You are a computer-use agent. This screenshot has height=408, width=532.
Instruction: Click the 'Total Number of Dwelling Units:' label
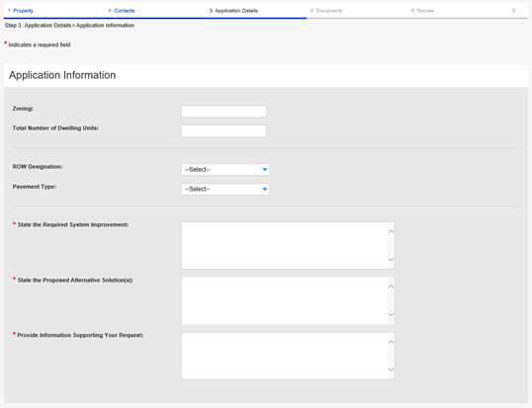point(55,128)
